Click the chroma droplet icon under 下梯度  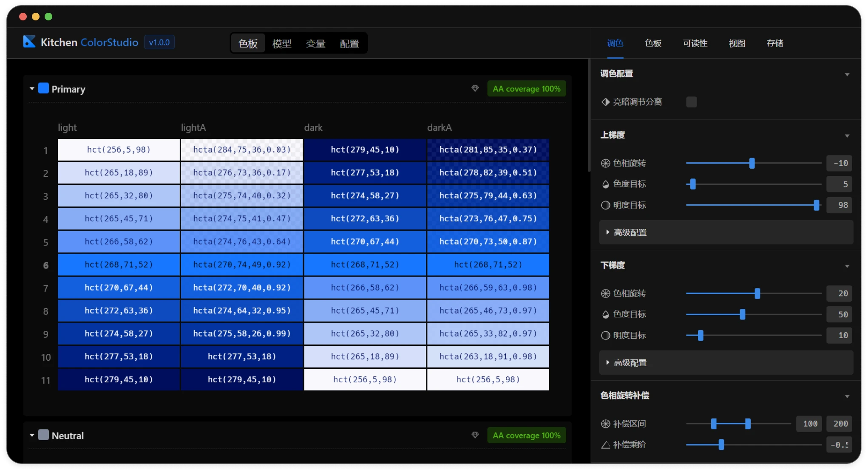[x=605, y=315]
